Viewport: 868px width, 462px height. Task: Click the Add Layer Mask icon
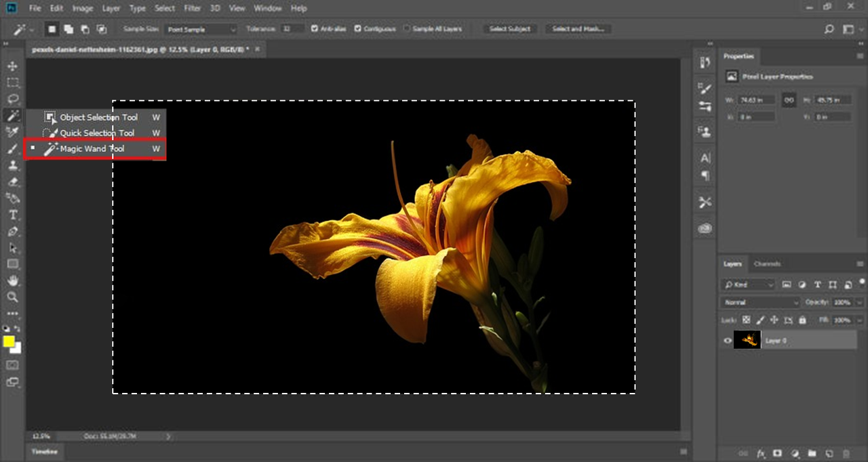[777, 453]
